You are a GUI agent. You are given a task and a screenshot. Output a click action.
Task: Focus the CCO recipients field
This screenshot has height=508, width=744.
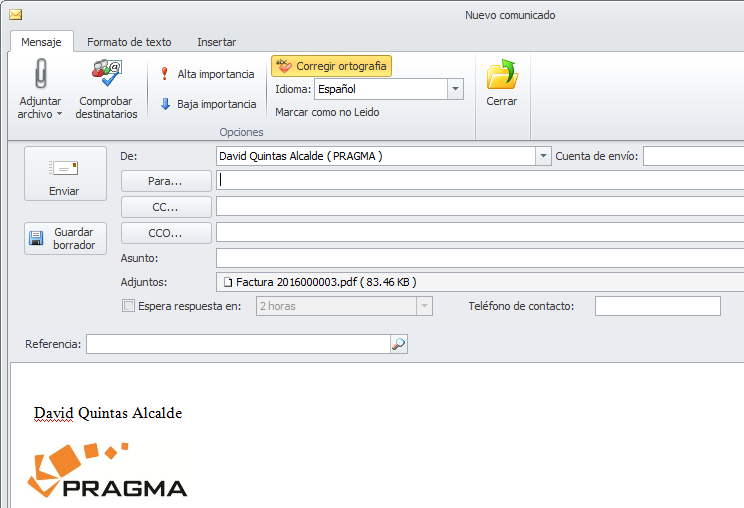tap(480, 232)
